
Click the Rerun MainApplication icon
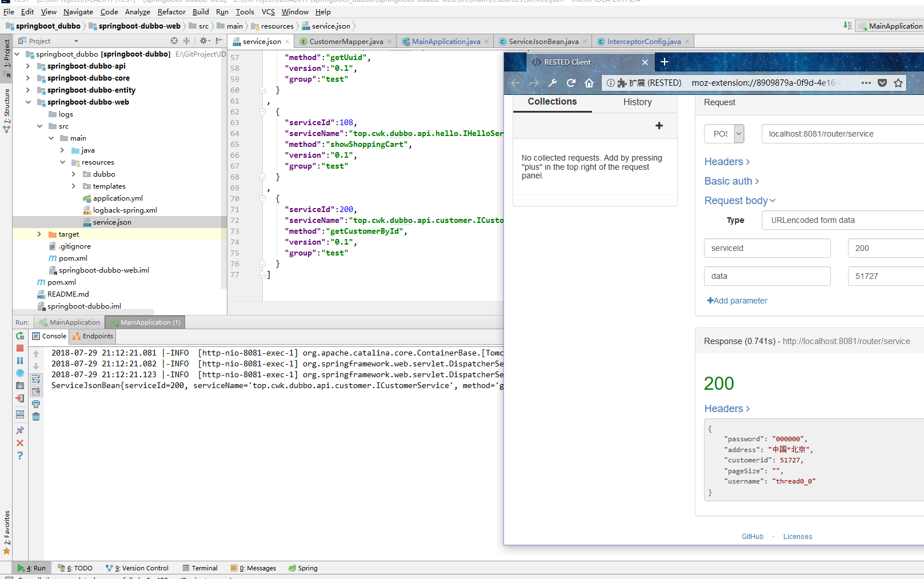[20, 336]
